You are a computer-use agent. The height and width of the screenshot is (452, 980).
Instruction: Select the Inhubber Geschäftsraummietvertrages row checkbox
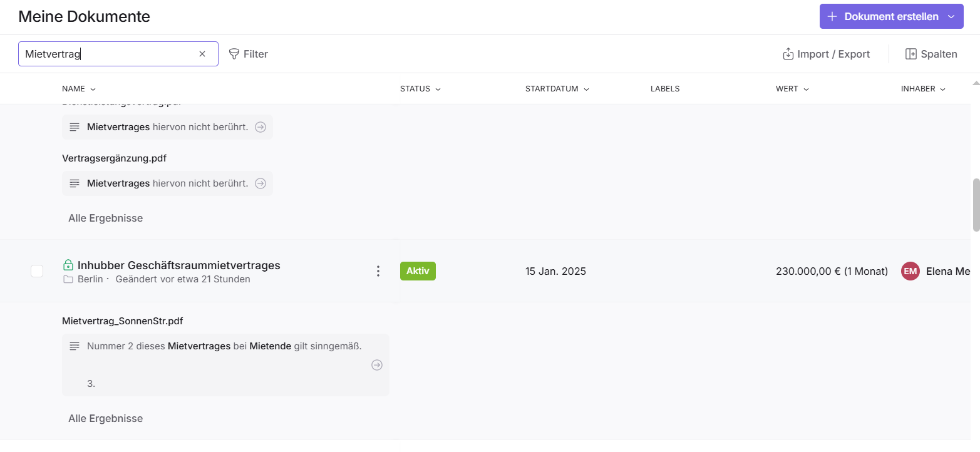37,271
